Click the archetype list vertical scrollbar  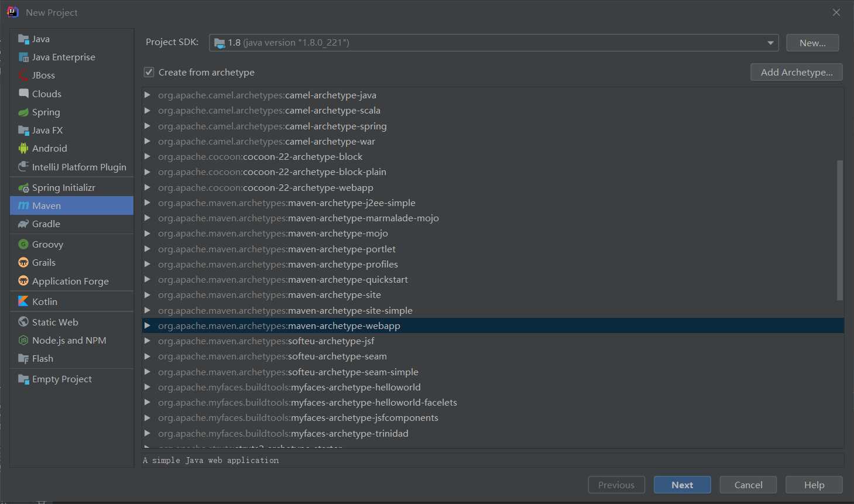pos(840,230)
